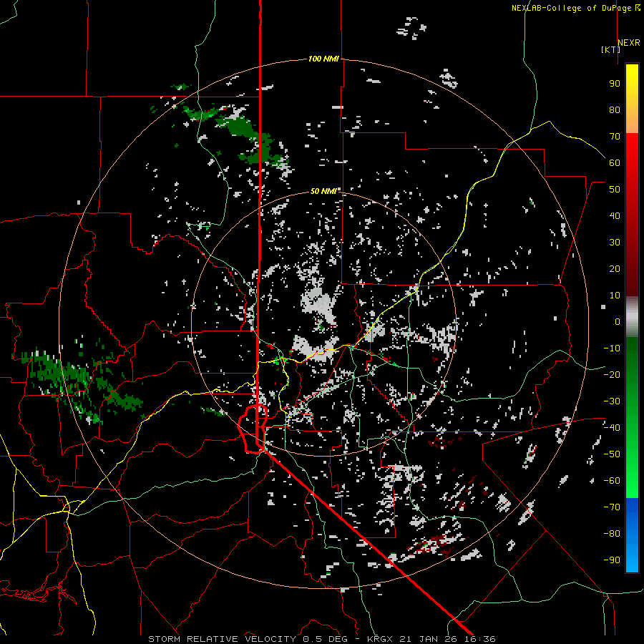The height and width of the screenshot is (644, 644).
Task: Select the -20 scale label
Action: coord(612,374)
